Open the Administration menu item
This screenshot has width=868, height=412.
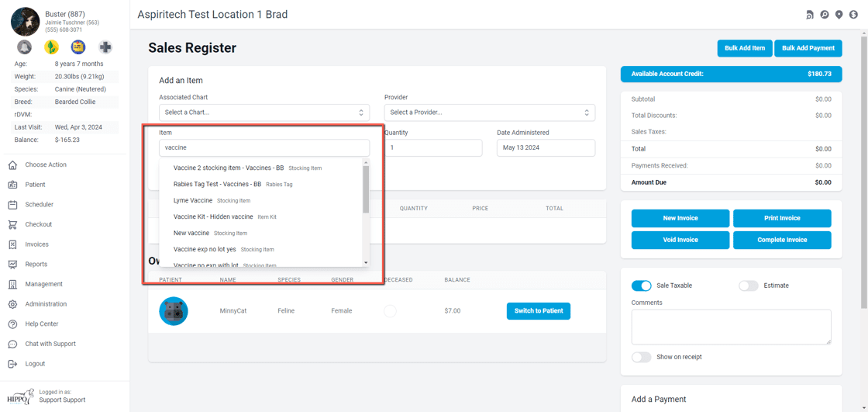(x=46, y=304)
